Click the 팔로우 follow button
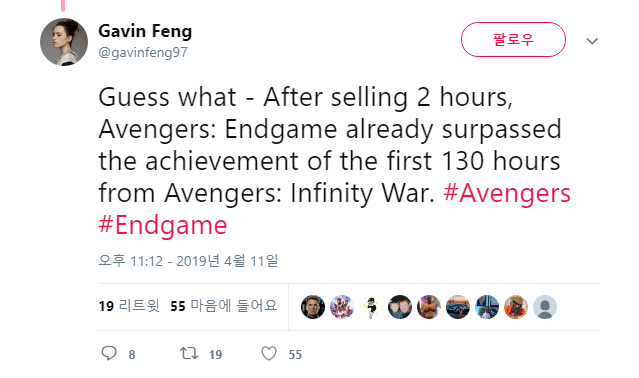Screen dimensions: 639x378 tap(513, 40)
